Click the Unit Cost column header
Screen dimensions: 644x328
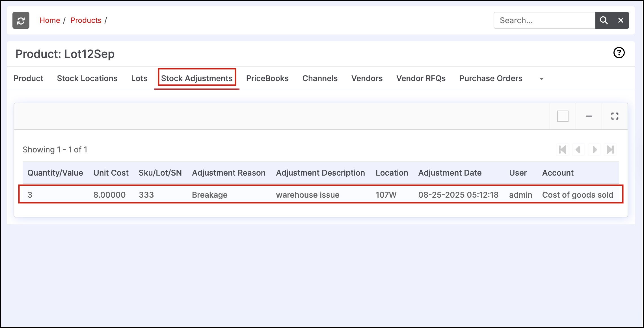pyautogui.click(x=111, y=173)
